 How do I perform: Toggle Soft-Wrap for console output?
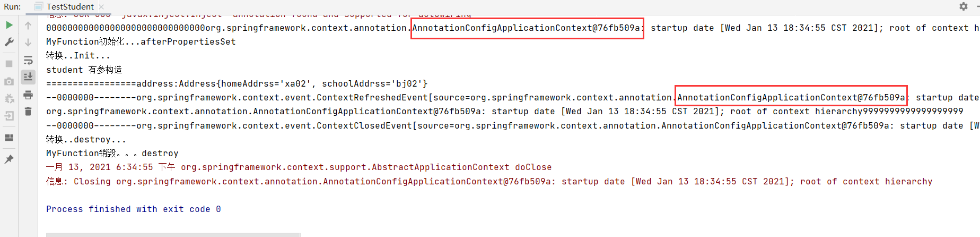pos(28,60)
